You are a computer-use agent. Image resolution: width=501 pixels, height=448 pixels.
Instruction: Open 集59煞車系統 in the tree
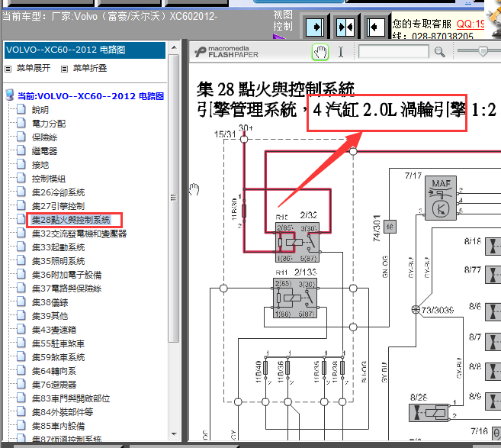[x=58, y=357]
